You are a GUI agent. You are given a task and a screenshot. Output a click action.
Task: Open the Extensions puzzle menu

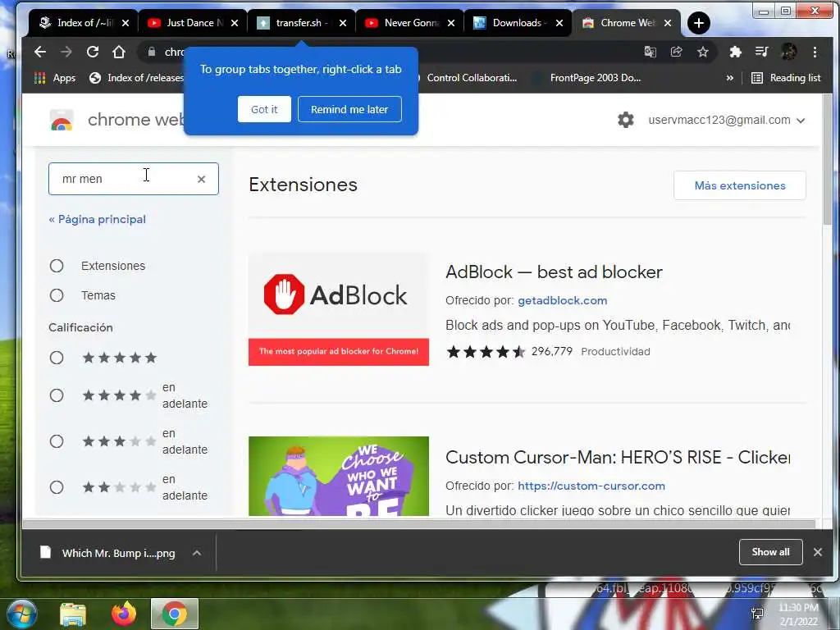pyautogui.click(x=736, y=52)
